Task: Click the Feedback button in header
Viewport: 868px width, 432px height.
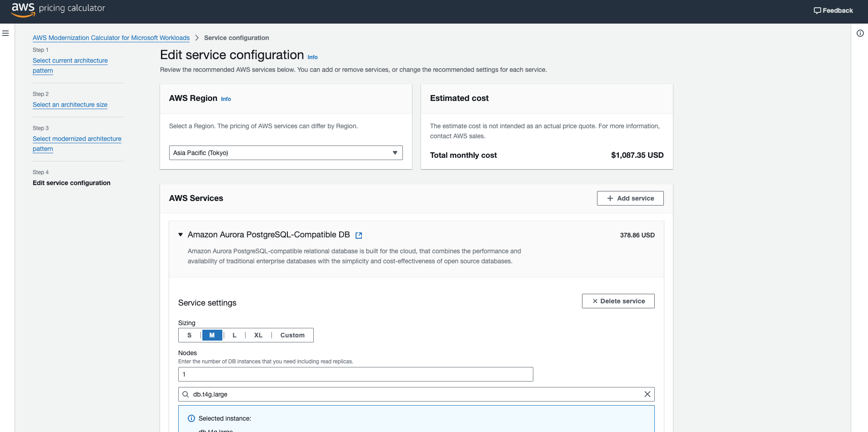Action: [x=833, y=10]
